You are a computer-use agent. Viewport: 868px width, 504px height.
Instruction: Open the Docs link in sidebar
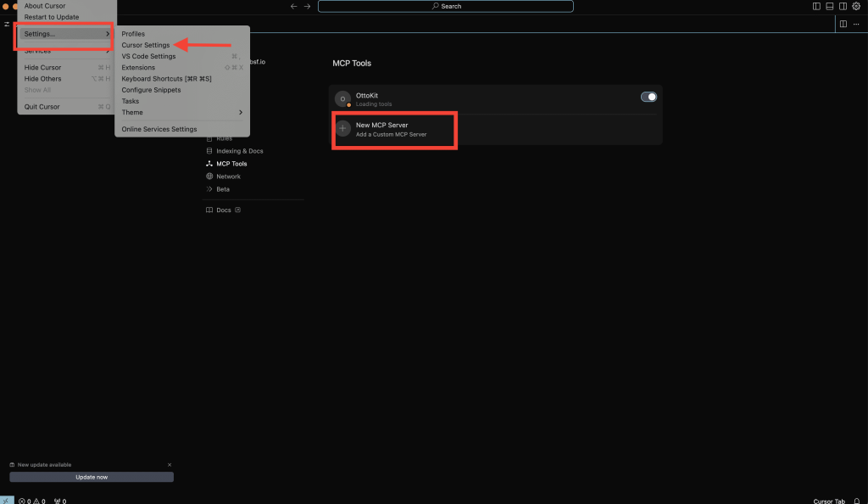click(224, 210)
